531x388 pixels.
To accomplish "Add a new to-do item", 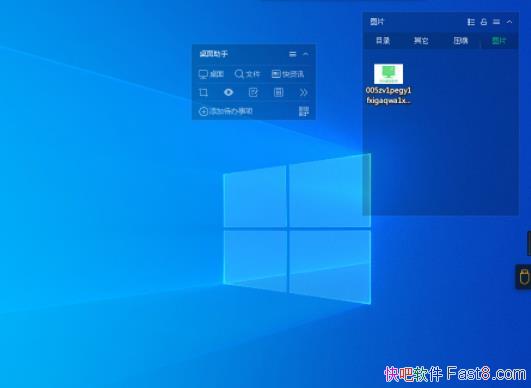I will coord(226,111).
